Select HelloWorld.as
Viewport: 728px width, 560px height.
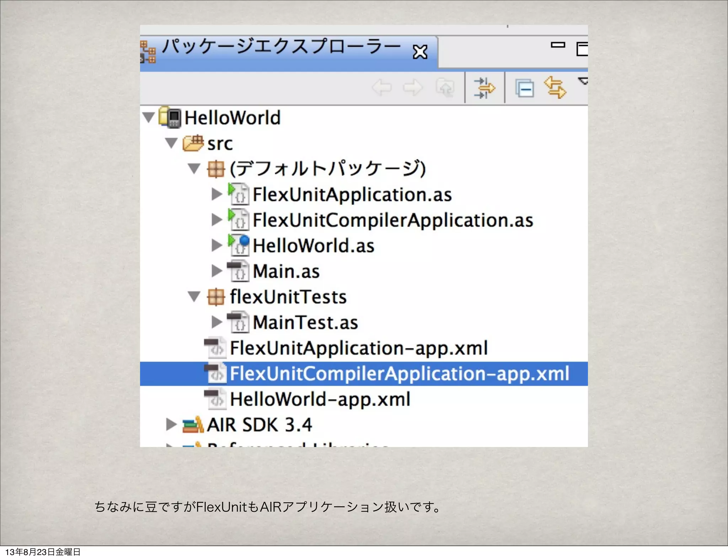[314, 246]
